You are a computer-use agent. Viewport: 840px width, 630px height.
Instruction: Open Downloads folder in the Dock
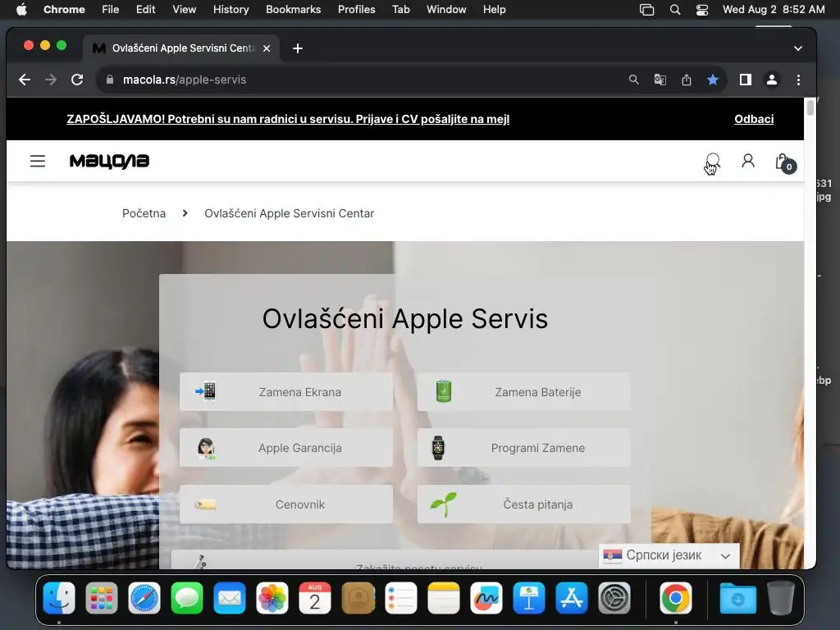737,598
